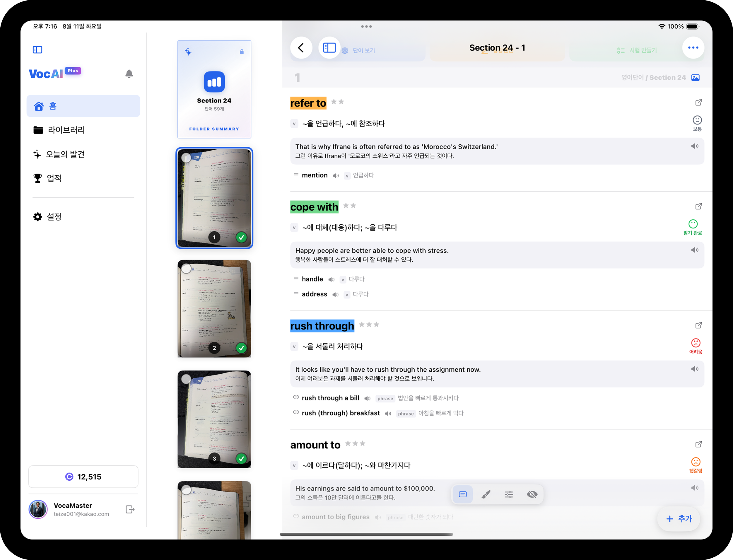Click 'amount to big figures' phrase
733x560 pixels.
tap(336, 517)
